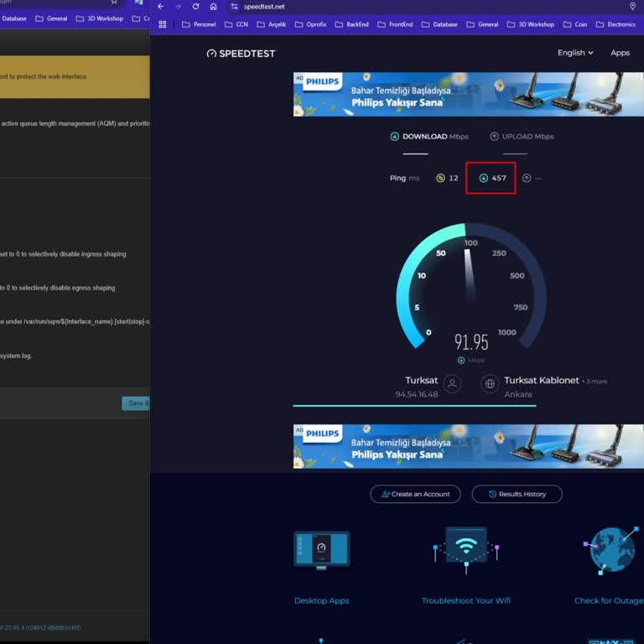Click the Turksat ISP user icon

452,384
